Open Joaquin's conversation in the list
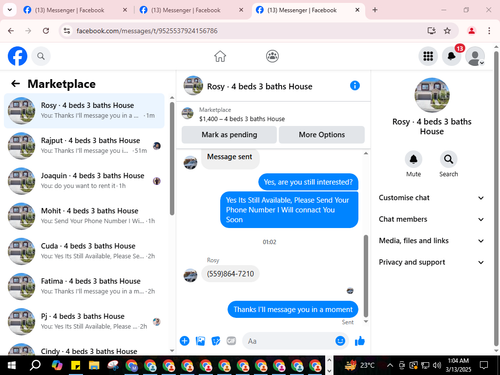The height and width of the screenshot is (375, 500). coord(84,181)
